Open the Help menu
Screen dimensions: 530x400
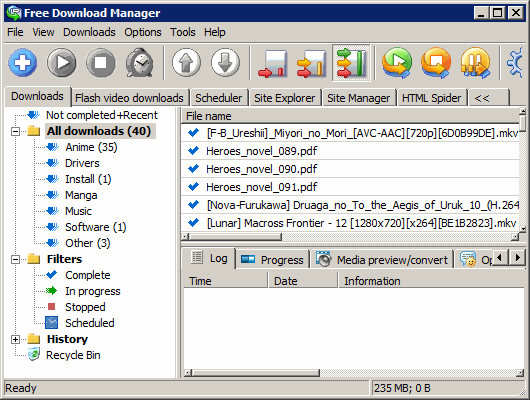(x=215, y=32)
